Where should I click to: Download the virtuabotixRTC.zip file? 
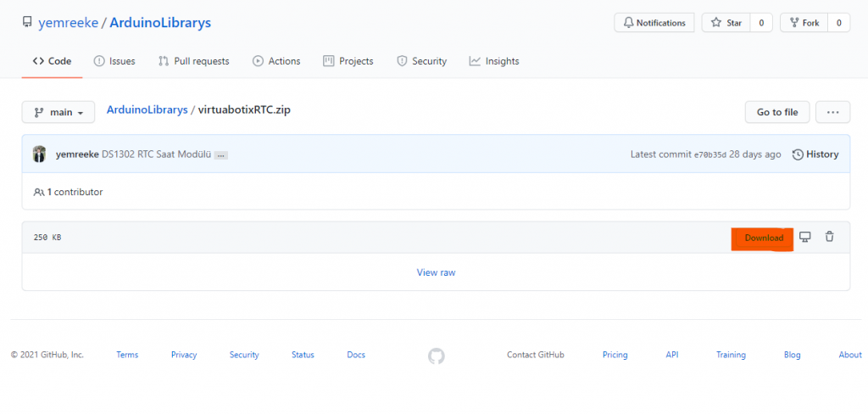(764, 238)
